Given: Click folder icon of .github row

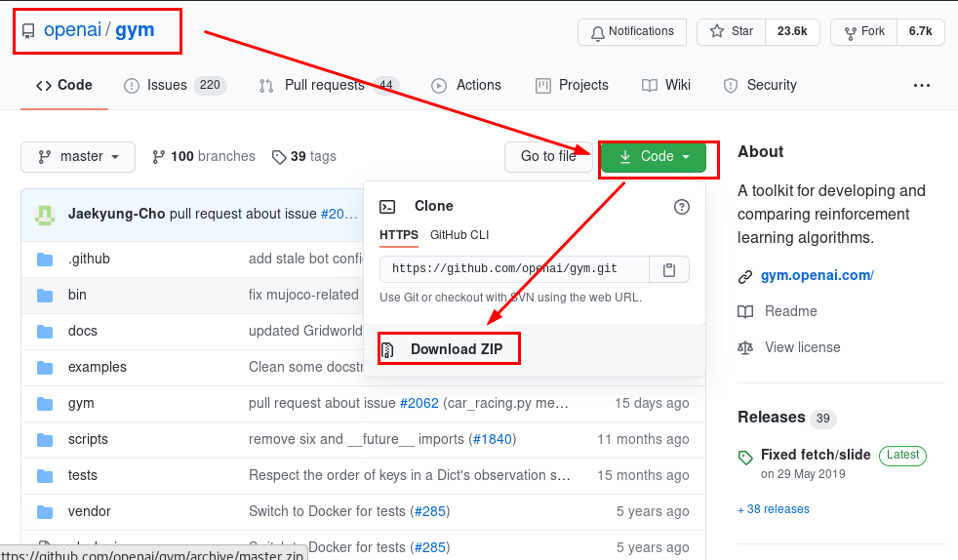Looking at the screenshot, I should coord(45,260).
